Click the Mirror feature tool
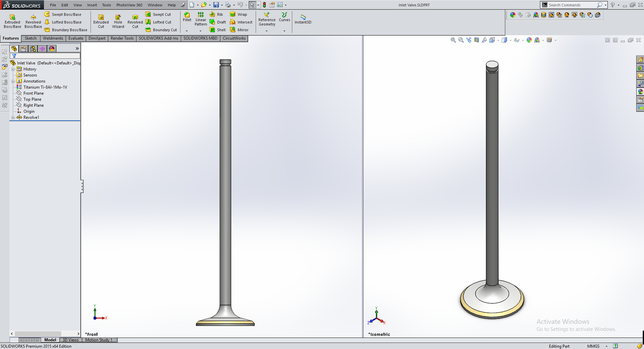Image resolution: width=644 pixels, height=349 pixels. click(239, 30)
